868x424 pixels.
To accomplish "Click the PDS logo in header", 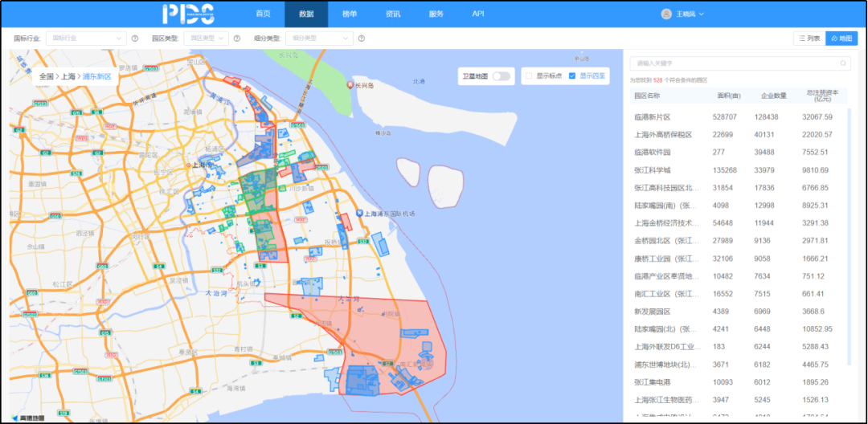I will tap(188, 14).
